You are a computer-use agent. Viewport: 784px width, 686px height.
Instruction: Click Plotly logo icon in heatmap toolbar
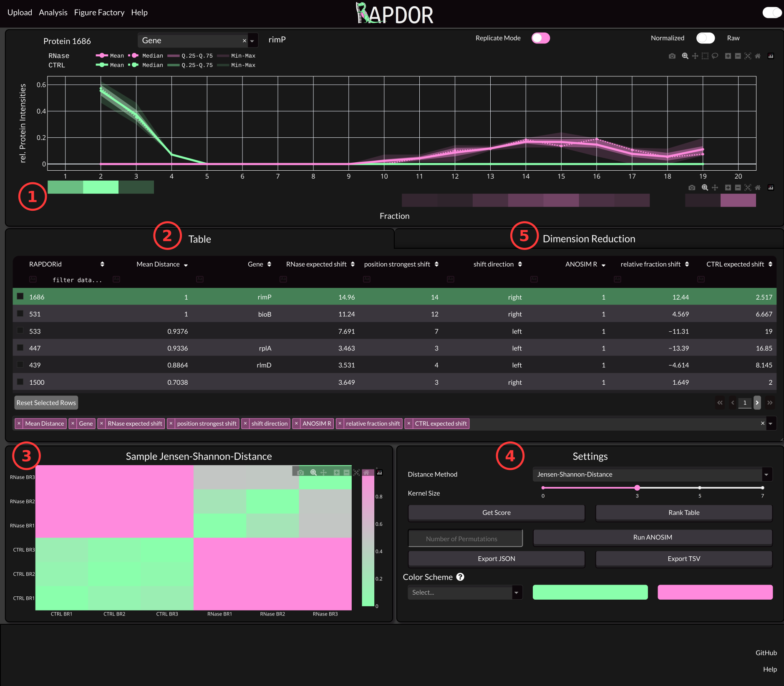[379, 472]
